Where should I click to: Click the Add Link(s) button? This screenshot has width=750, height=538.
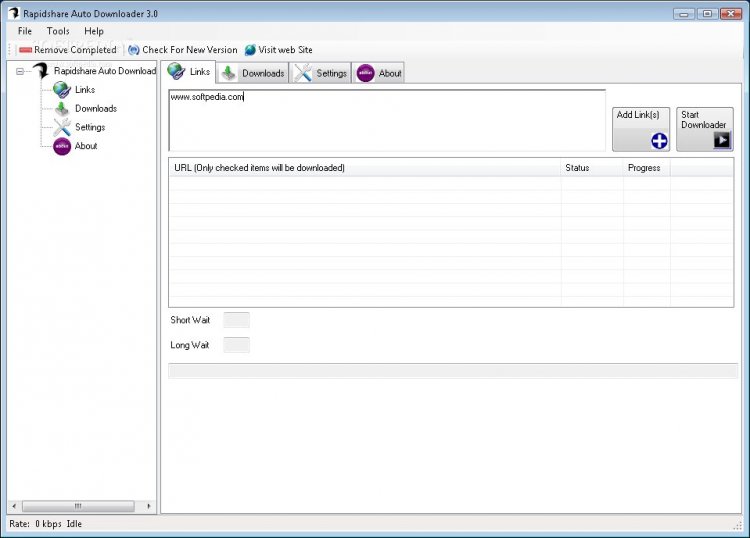(x=641, y=129)
